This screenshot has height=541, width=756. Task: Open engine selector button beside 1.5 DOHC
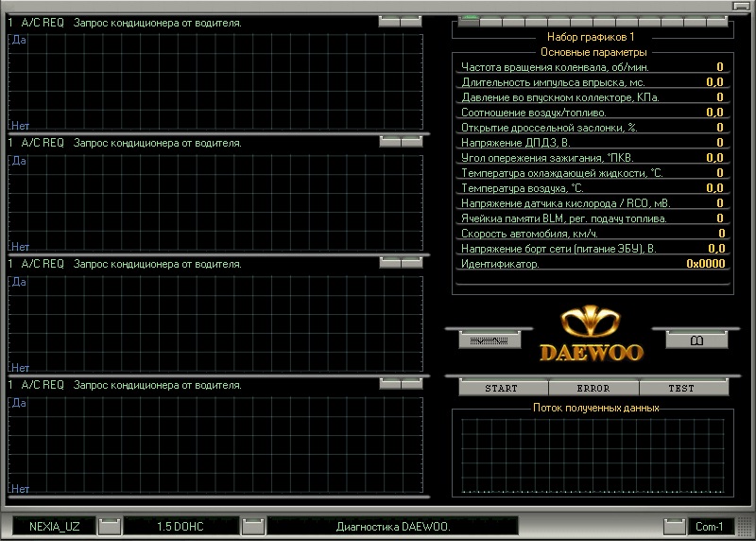[252, 526]
